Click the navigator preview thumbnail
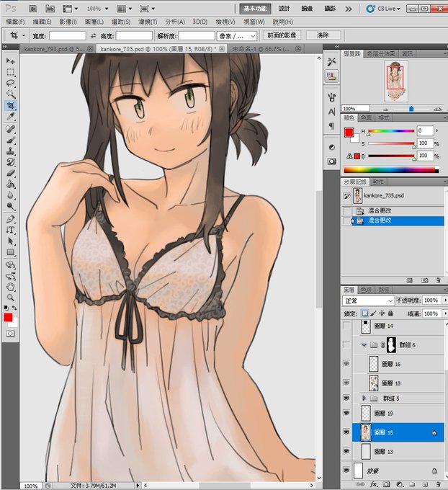The width and height of the screenshot is (448, 490). tap(395, 81)
